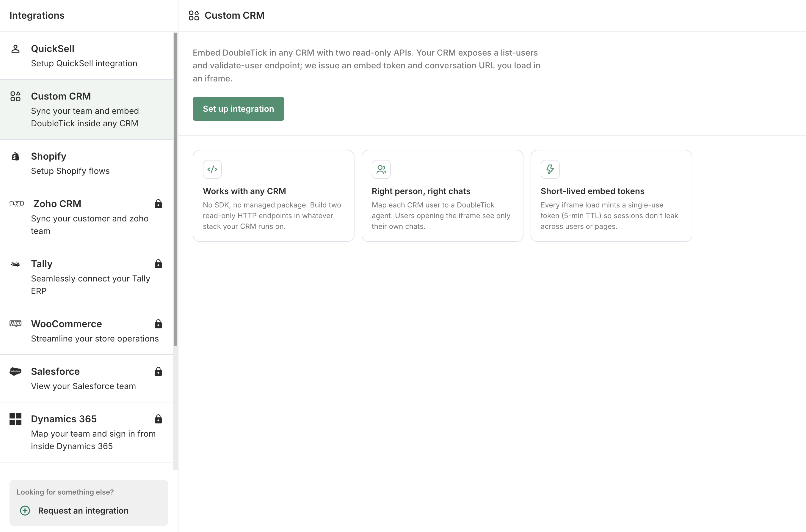Click 'Looking for something else?' text
The image size is (806, 532).
pos(65,492)
